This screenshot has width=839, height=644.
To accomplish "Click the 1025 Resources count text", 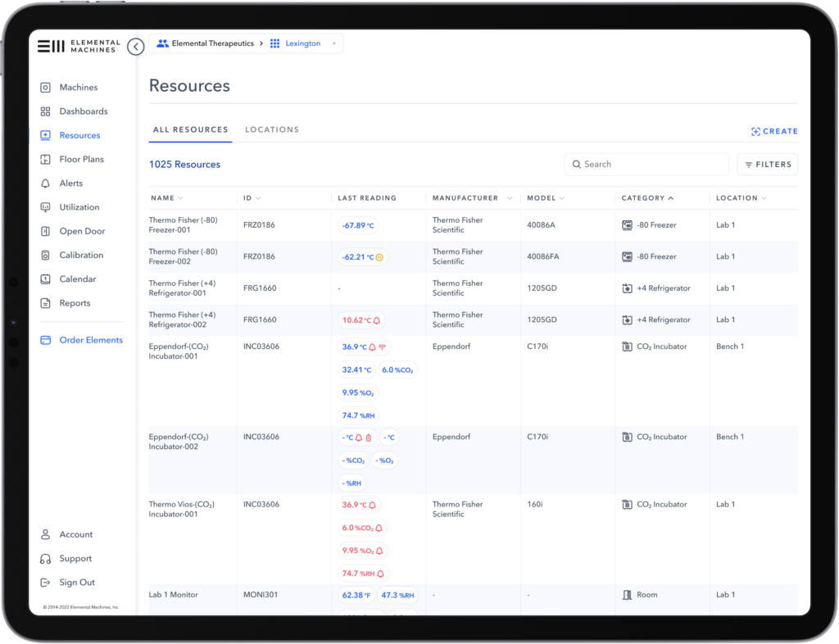I will click(x=184, y=164).
